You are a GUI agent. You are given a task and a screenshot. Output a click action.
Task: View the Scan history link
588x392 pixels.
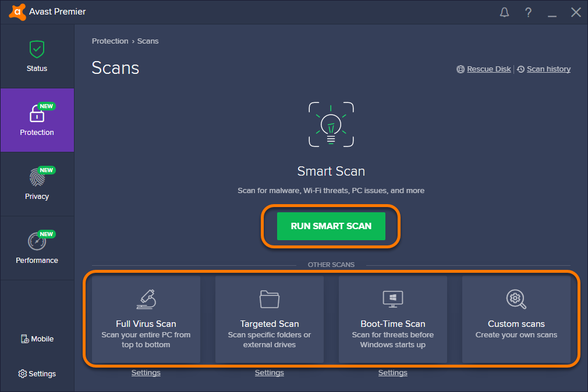pyautogui.click(x=548, y=69)
